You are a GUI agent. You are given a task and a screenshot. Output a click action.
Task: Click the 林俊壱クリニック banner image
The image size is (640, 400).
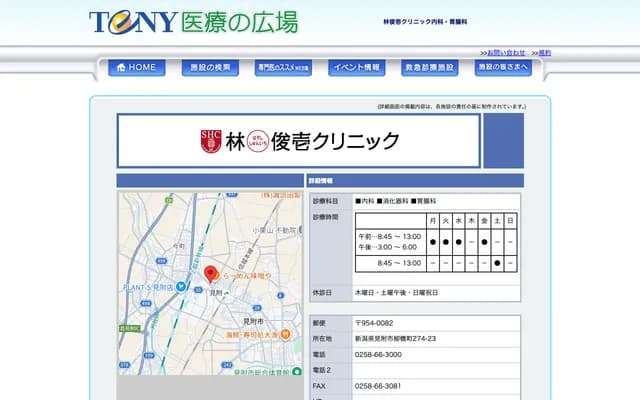click(299, 141)
